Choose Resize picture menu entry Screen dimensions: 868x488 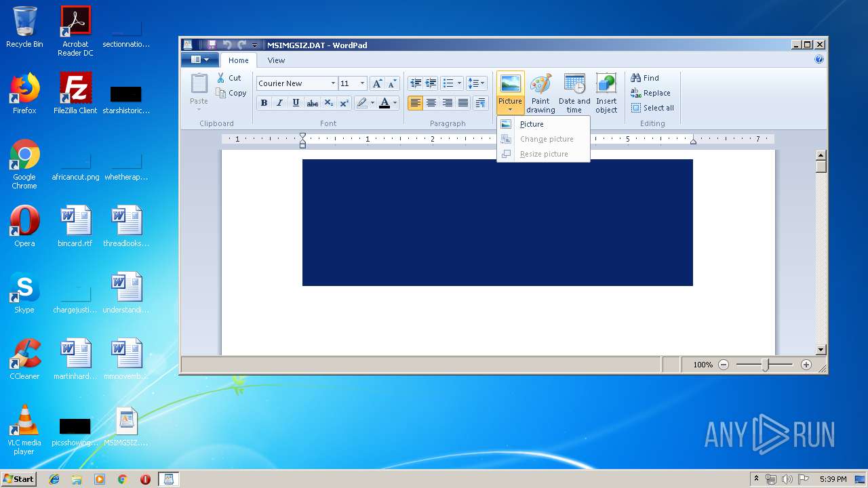pos(543,154)
